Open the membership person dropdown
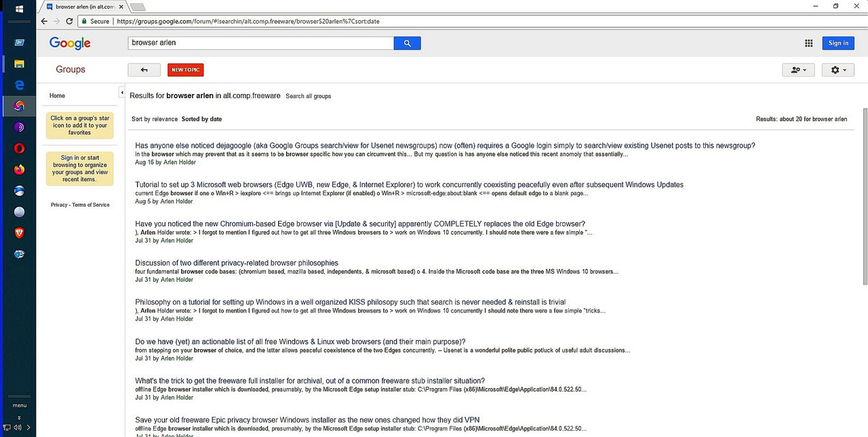This screenshot has height=437, width=868. point(798,70)
